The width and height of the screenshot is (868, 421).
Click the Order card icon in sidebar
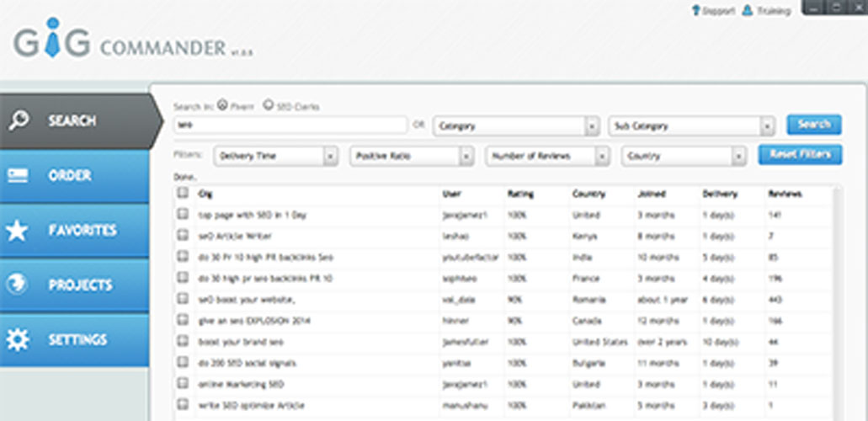[x=17, y=176]
